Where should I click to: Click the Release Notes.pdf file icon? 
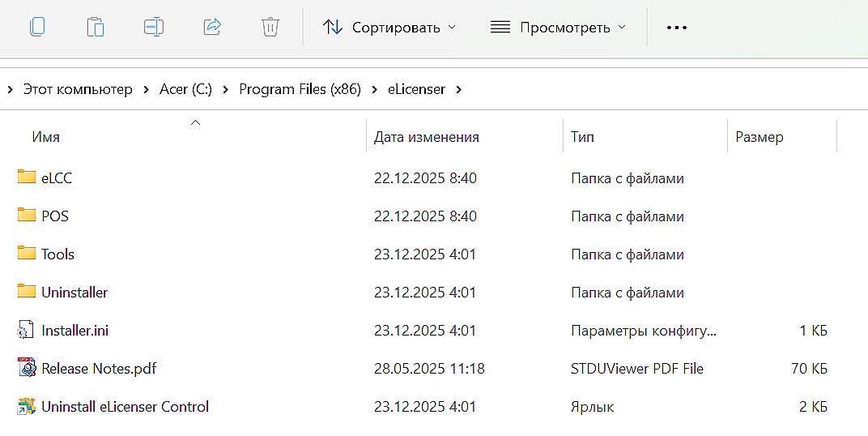pos(26,367)
